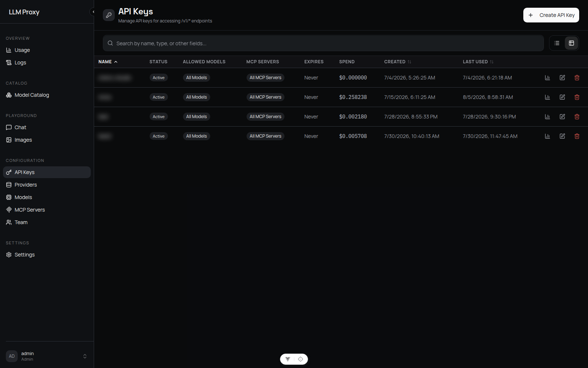
Task: Delete the key with $0.258238 spend
Action: click(x=577, y=97)
